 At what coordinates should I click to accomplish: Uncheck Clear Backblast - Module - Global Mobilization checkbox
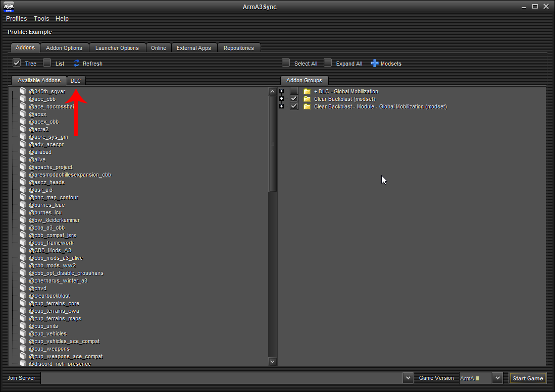click(294, 106)
